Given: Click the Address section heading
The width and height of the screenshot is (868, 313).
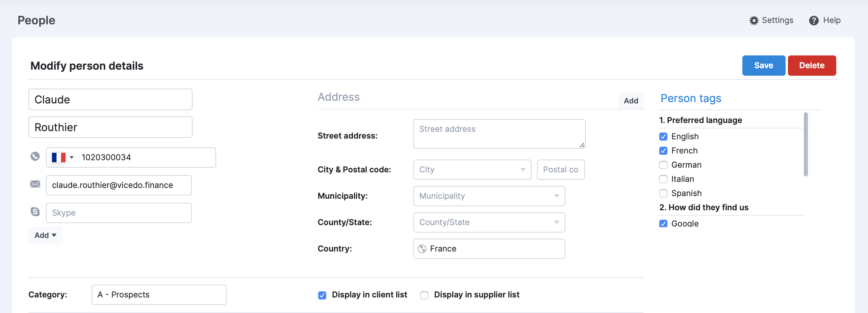Looking at the screenshot, I should point(338,97).
